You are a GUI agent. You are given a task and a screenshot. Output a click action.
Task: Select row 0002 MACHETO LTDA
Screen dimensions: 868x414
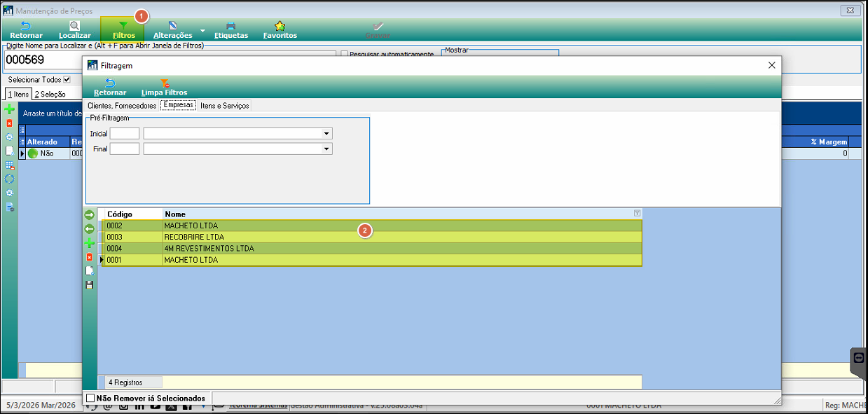pyautogui.click(x=373, y=226)
